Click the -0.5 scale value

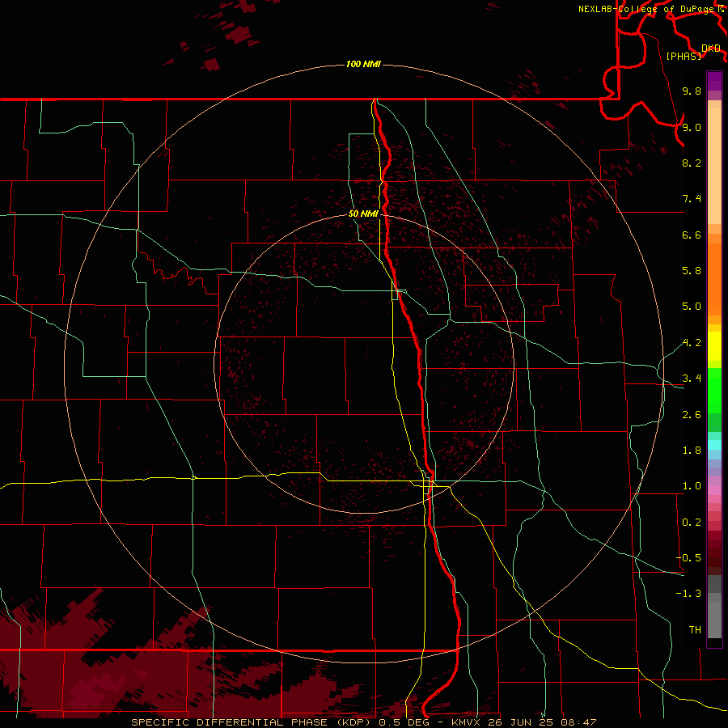coord(688,558)
